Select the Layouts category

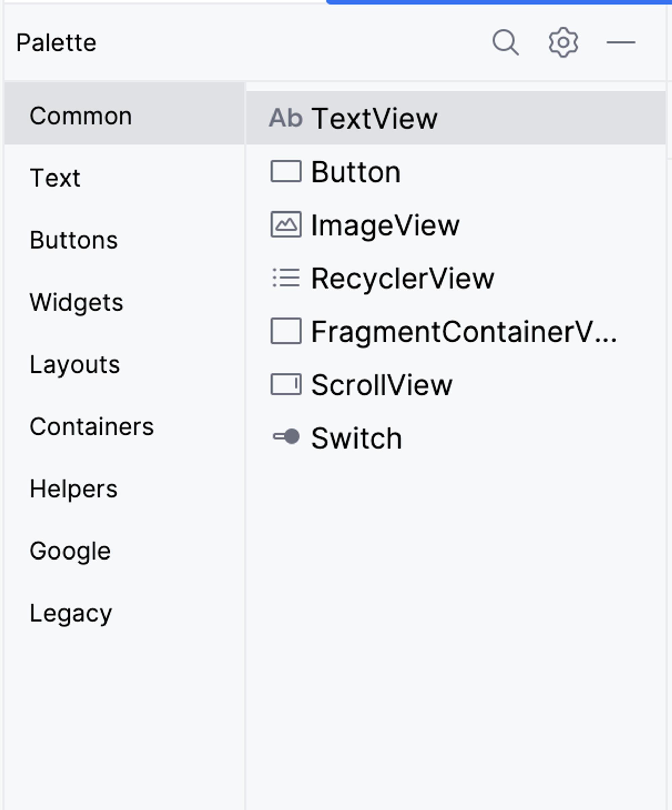click(75, 364)
